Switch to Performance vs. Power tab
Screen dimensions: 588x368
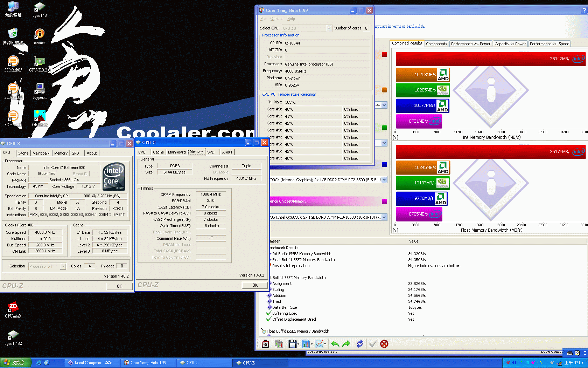coord(470,44)
